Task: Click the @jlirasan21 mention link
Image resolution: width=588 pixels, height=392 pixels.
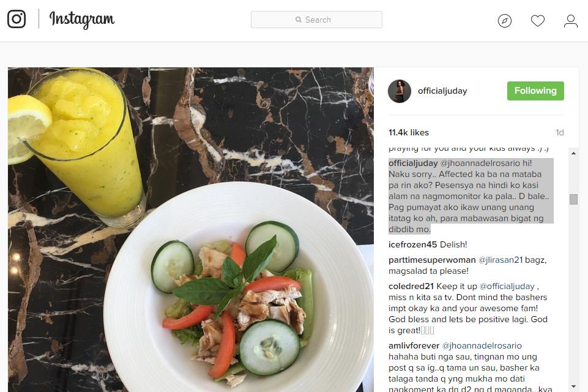Action: [501, 260]
